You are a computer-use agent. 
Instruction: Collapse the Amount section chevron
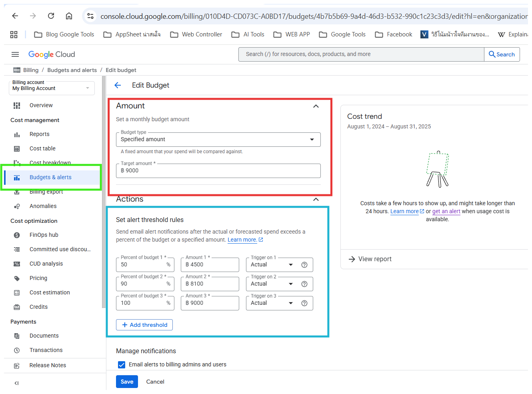click(316, 106)
